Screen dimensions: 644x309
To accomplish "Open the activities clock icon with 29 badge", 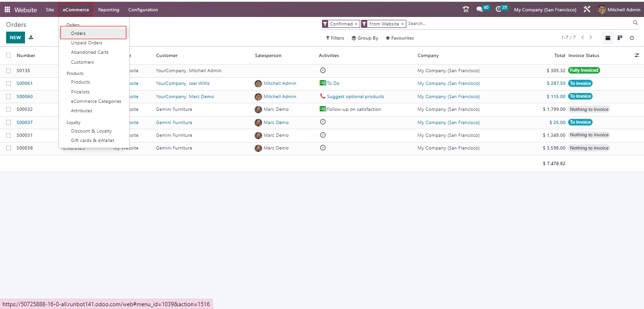I will tap(499, 9).
